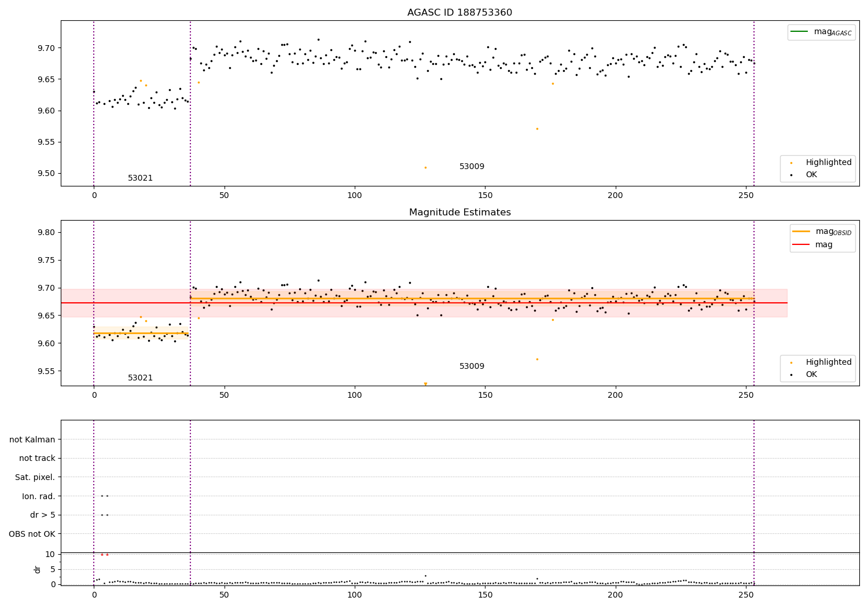Click the 53009 obsid label in top plot

tap(472, 167)
